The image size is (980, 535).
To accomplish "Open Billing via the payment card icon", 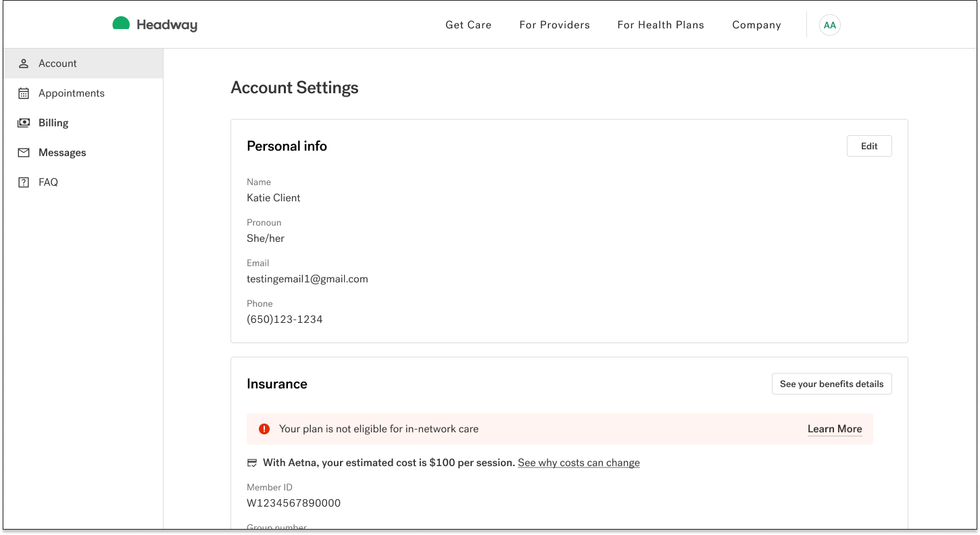I will click(x=24, y=122).
